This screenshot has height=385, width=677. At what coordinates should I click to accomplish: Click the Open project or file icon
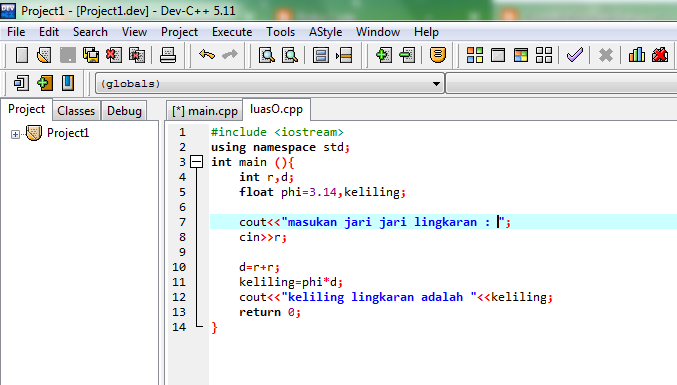(x=44, y=55)
